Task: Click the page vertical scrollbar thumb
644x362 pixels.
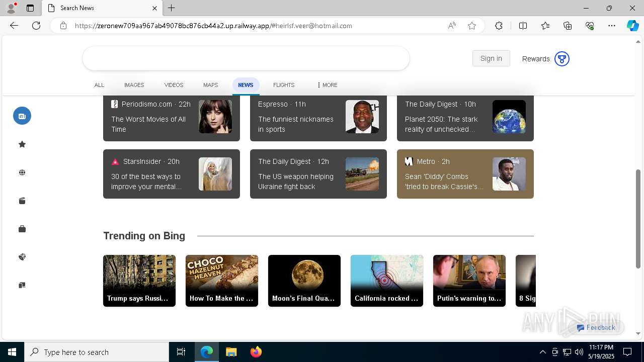Action: [638, 219]
